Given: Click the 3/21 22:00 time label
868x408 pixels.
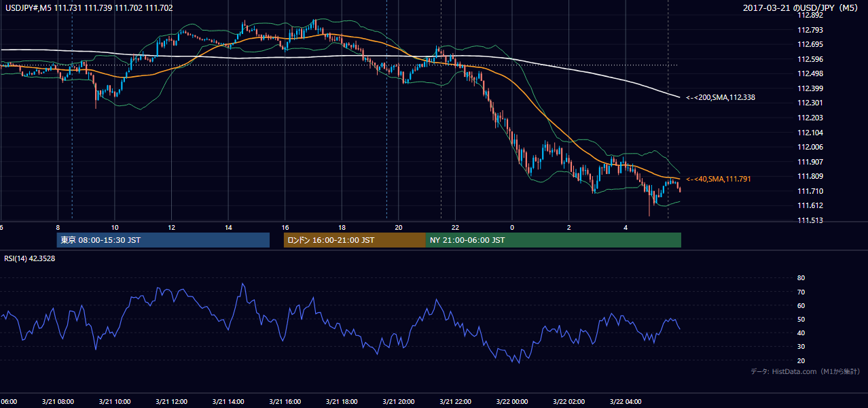Looking at the screenshot, I should point(456,402).
